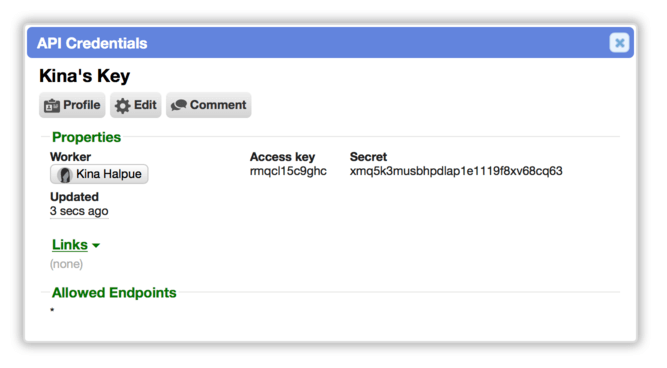Click the Edit gear icon
This screenshot has width=667, height=368.
(x=123, y=106)
